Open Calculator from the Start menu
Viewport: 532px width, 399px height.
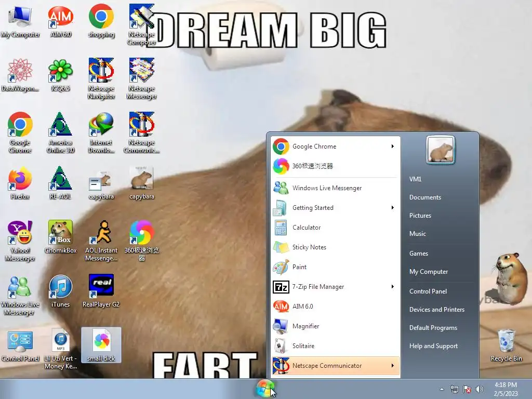point(335,228)
